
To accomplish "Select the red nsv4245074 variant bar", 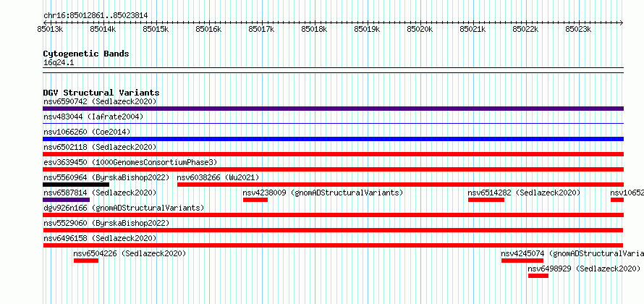I will 522,261.
